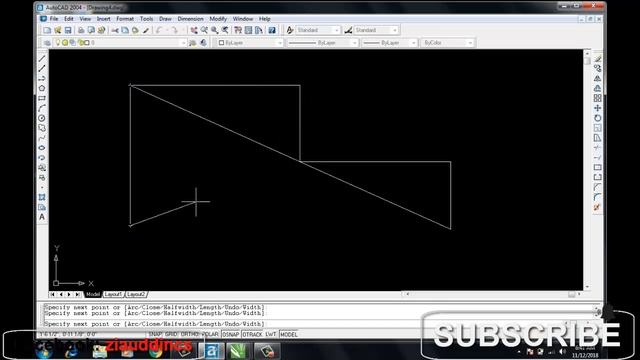Activate the Zoom Realtime icon

click(204, 30)
